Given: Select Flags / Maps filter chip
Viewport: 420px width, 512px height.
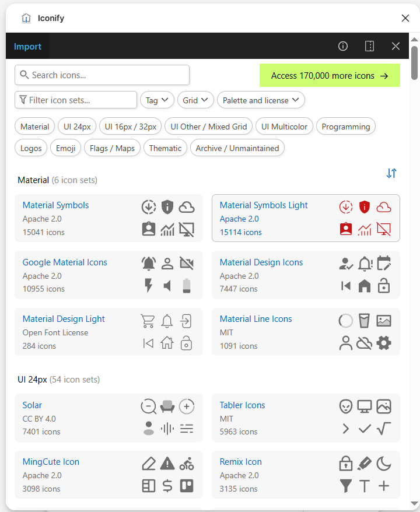Looking at the screenshot, I should click(x=112, y=148).
